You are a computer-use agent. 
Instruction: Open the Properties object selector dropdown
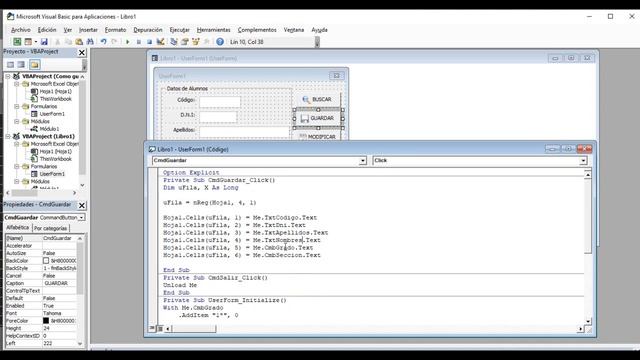click(81, 218)
